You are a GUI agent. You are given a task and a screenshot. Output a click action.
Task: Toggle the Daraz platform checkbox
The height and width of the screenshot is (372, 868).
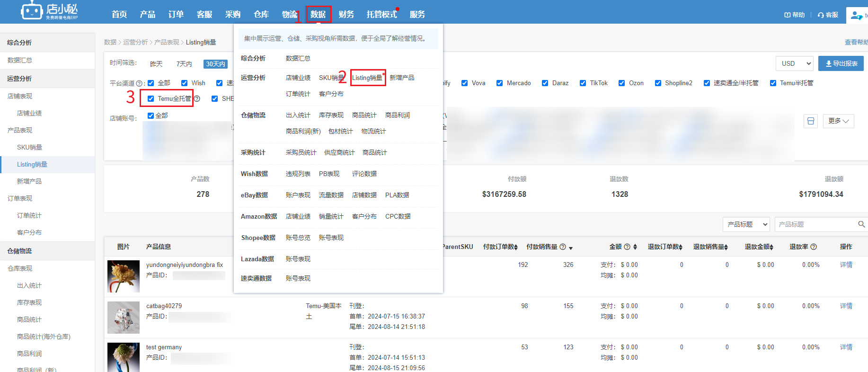point(545,83)
